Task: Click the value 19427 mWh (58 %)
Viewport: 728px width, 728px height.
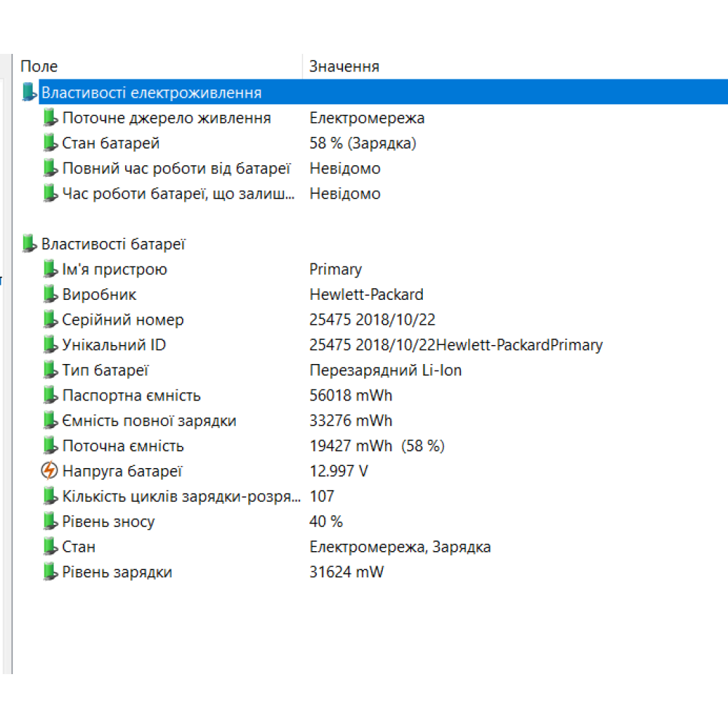Action: (x=376, y=446)
